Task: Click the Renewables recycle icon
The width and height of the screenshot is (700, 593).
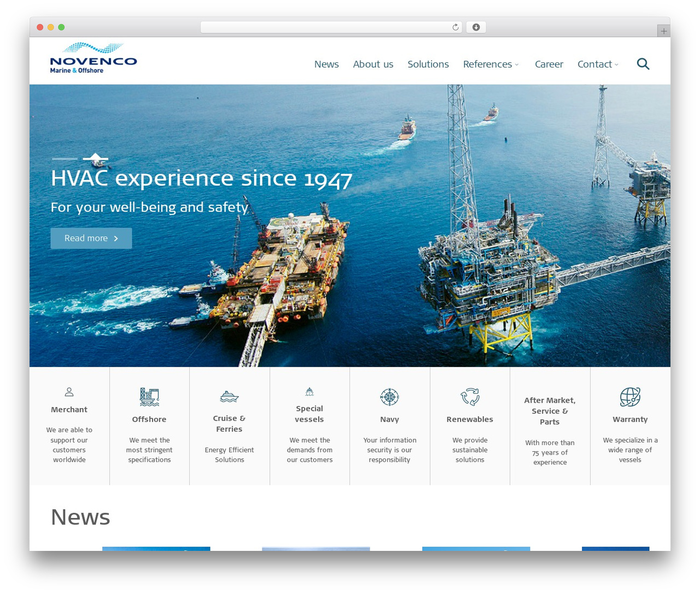Action: [470, 397]
